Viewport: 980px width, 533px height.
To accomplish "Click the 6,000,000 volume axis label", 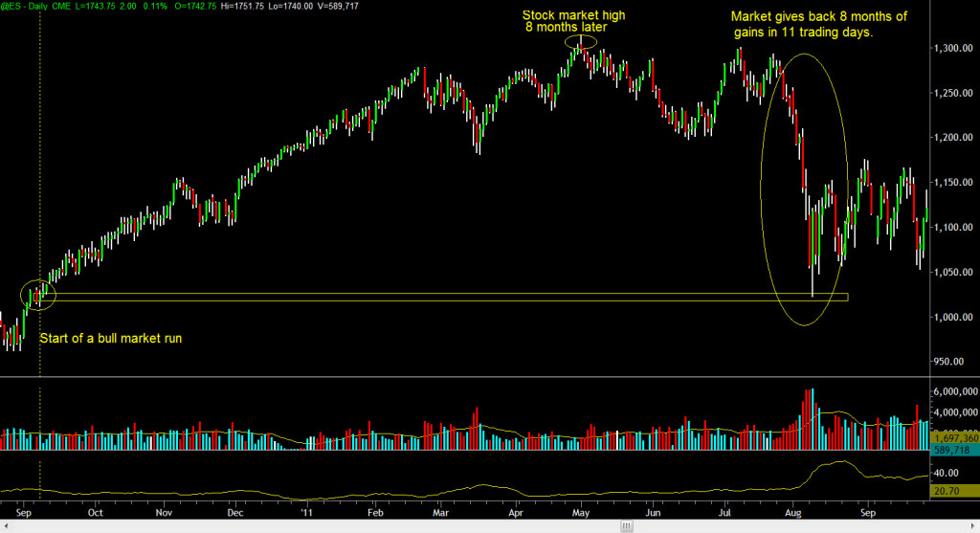I will point(954,391).
